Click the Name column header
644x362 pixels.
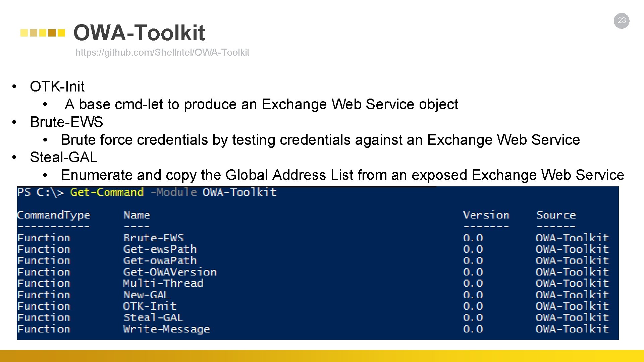pyautogui.click(x=137, y=215)
